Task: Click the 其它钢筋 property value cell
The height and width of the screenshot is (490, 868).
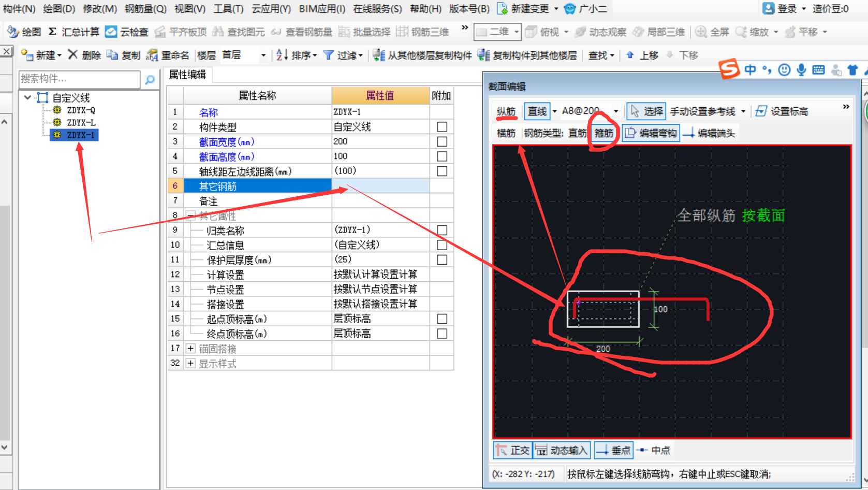Action: tap(380, 186)
